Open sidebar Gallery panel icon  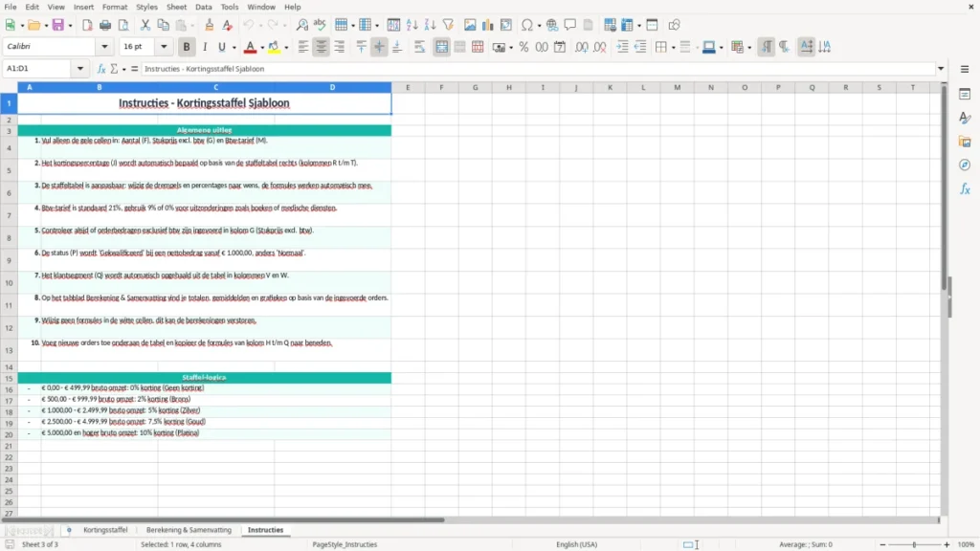(965, 142)
